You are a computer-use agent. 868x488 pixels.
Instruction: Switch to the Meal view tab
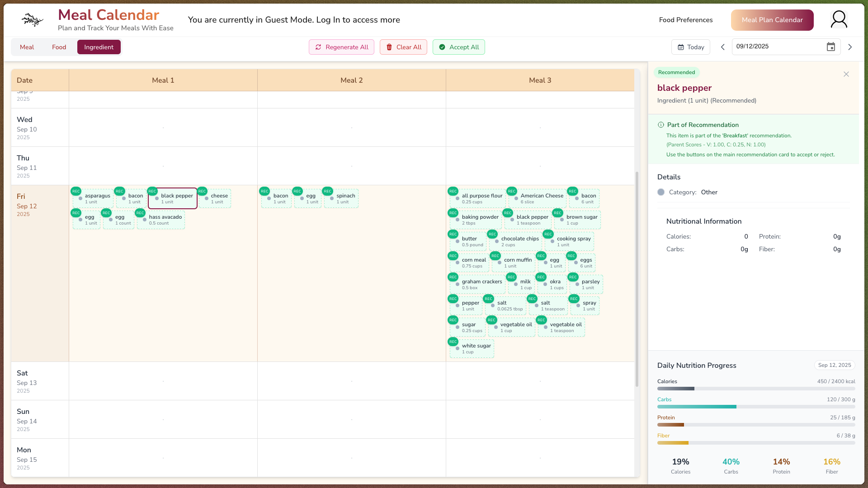coord(27,47)
